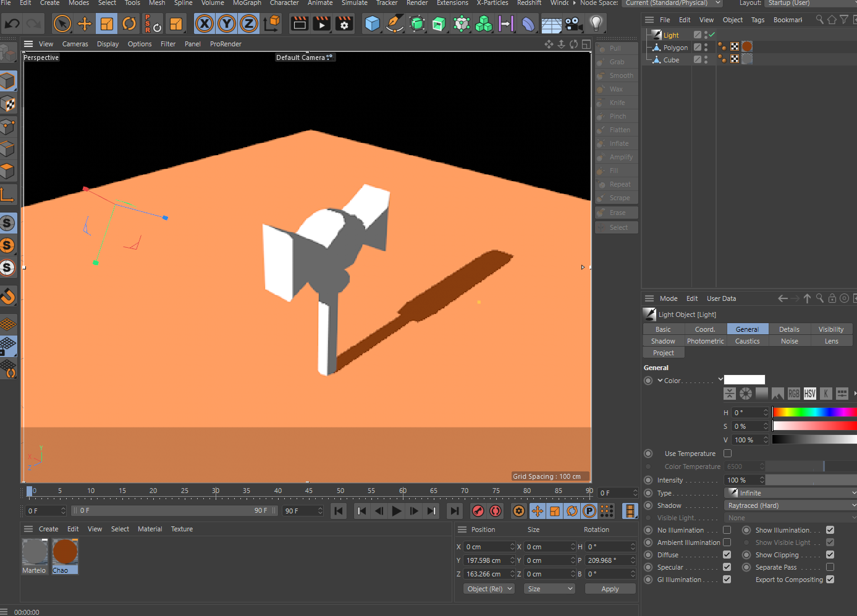Open the Shadow type dropdown
Screen dimensions: 857x616
[x=790, y=505]
